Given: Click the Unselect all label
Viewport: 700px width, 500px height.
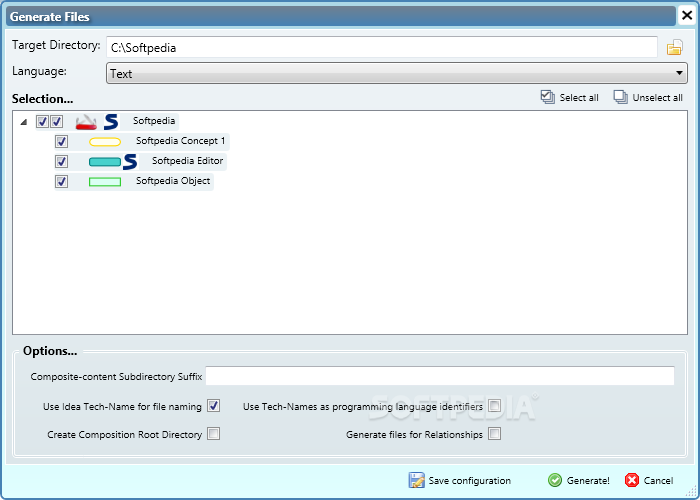Looking at the screenshot, I should point(657,98).
